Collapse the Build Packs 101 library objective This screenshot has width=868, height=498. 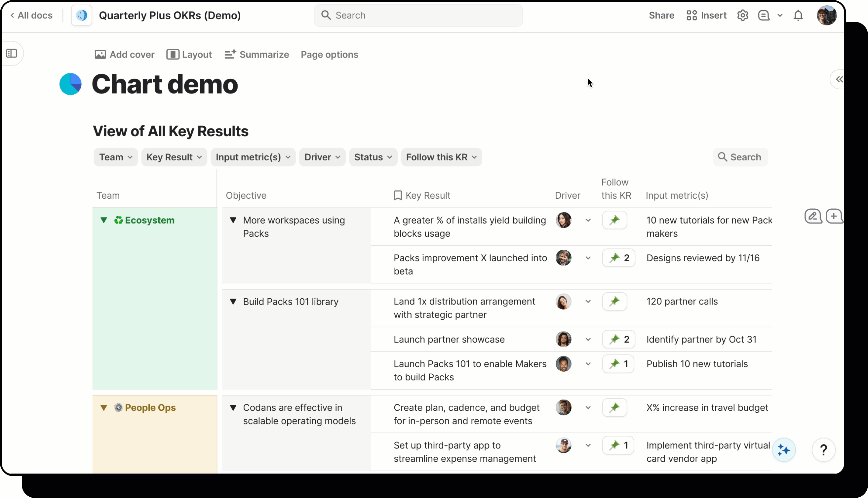pyautogui.click(x=233, y=302)
